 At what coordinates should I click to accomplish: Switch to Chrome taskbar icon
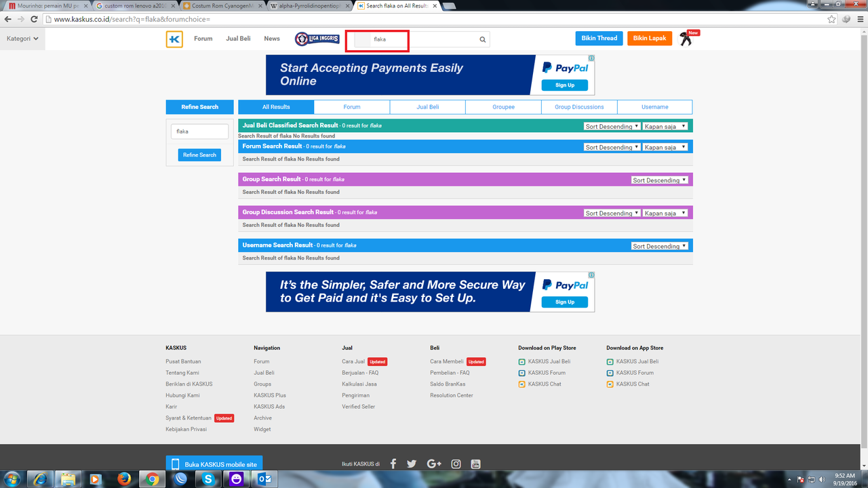(x=153, y=479)
